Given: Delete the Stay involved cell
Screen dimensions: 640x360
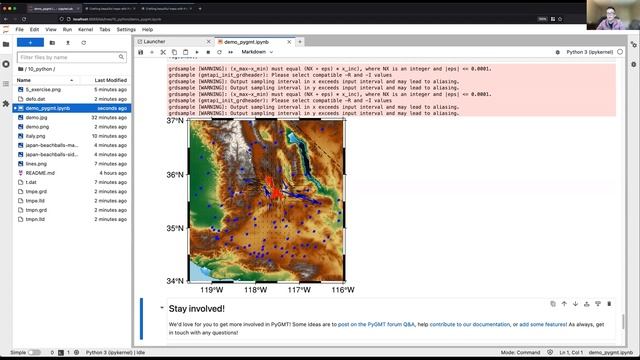Looking at the screenshot, I should (609, 304).
